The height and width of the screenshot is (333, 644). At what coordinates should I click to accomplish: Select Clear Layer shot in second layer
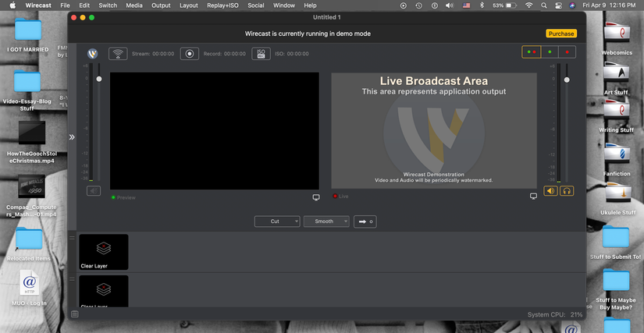pyautogui.click(x=104, y=291)
